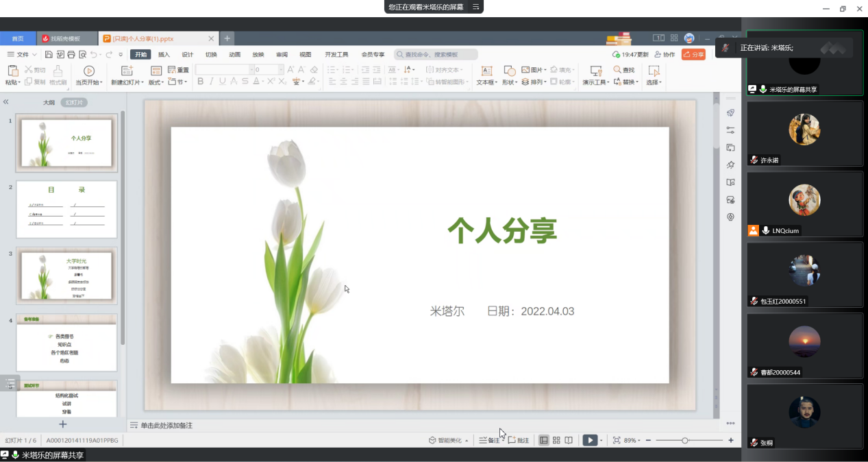Click the 文本框 text box icon
Screen dimensions: 868x462
point(486,71)
